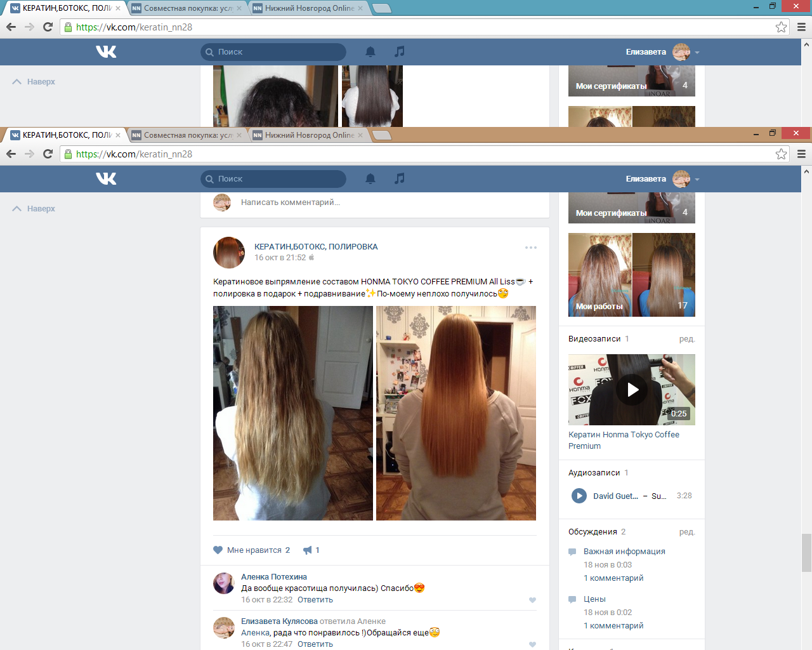
Task: Focus the Поиск search field in front window
Action: point(273,179)
